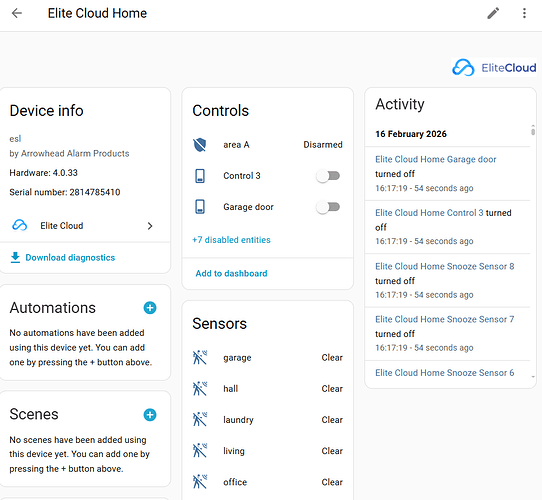Screen dimensions: 542x500
Task: Click Add to dashboard in Controls
Action: click(231, 274)
